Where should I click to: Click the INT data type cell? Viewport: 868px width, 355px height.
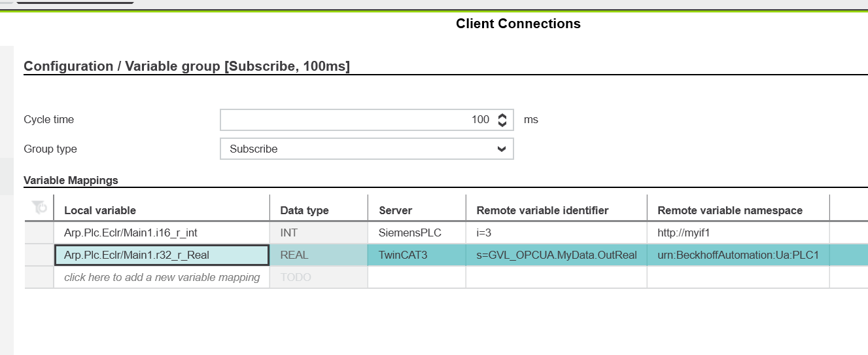(319, 233)
